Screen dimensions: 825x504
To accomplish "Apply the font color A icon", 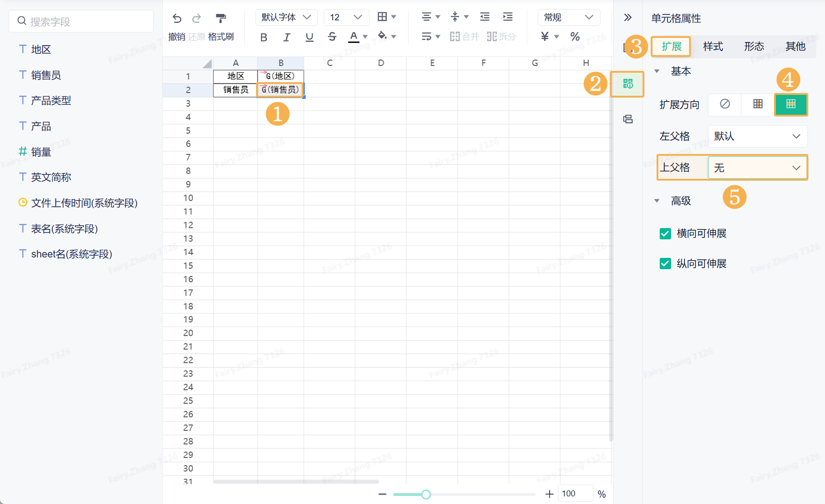I will click(x=354, y=37).
